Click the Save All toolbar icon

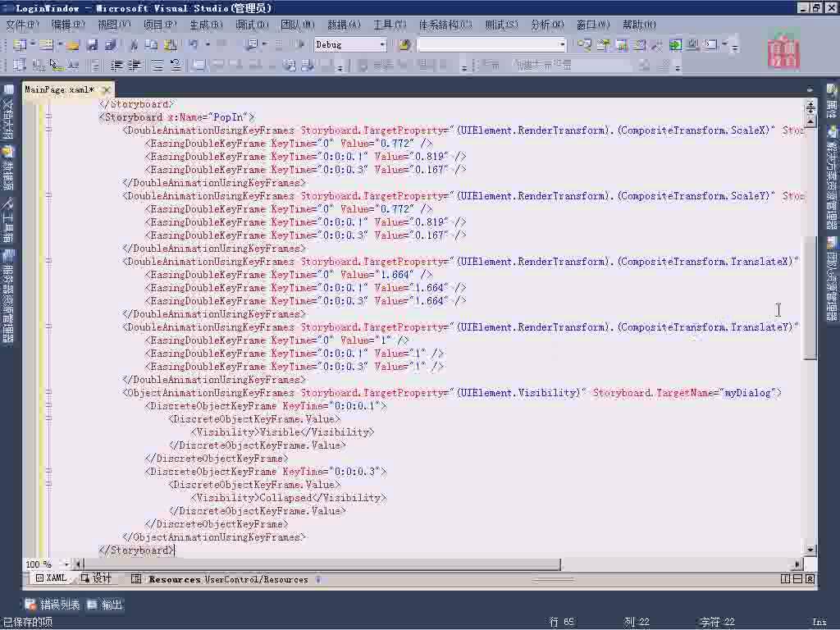click(112, 46)
